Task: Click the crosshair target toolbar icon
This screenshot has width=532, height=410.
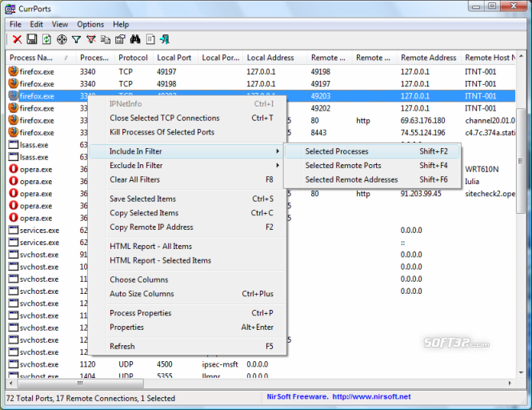Action: (x=62, y=39)
